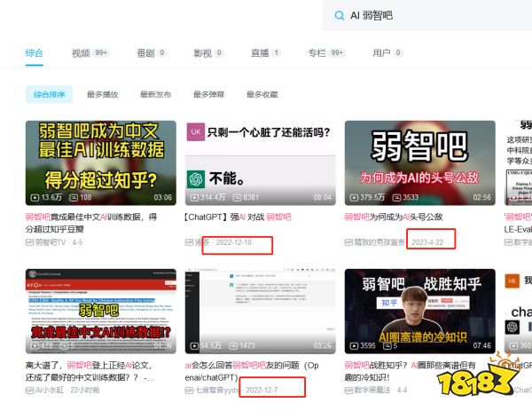Viewport: 532px width, 411px height.
Task: Click uploader icon before 七宫智音yyds
Action: 189,391
